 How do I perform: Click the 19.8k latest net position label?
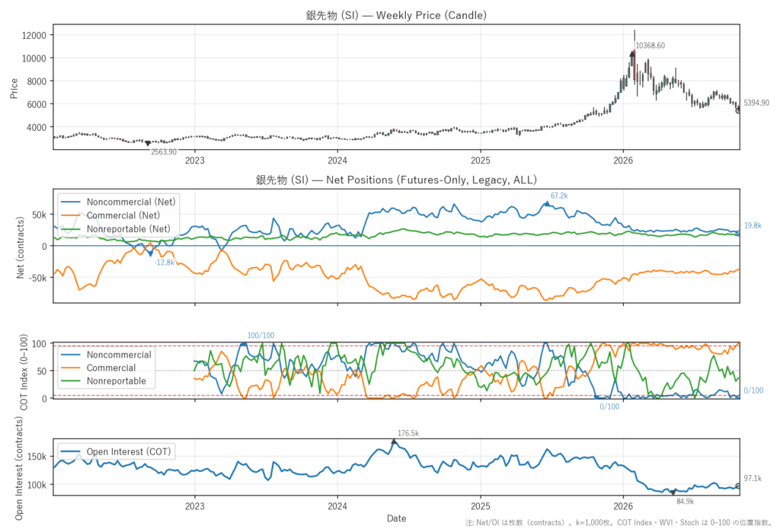[753, 225]
